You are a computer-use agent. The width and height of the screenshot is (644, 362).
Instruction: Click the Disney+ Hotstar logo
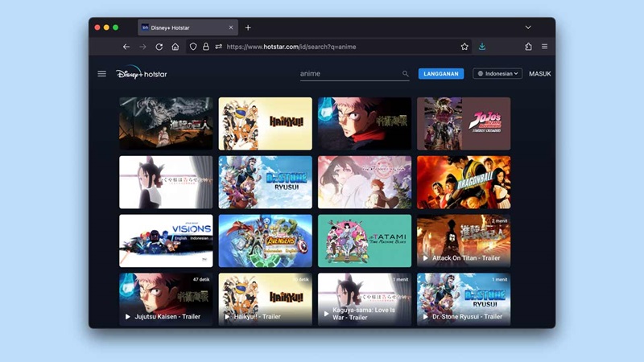pyautogui.click(x=142, y=74)
